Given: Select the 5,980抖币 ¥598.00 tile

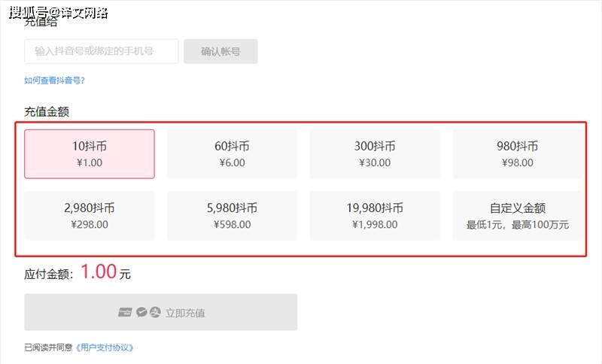Looking at the screenshot, I should (232, 216).
